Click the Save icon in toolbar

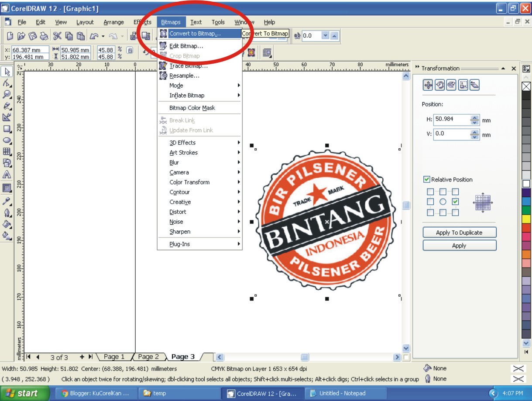33,36
